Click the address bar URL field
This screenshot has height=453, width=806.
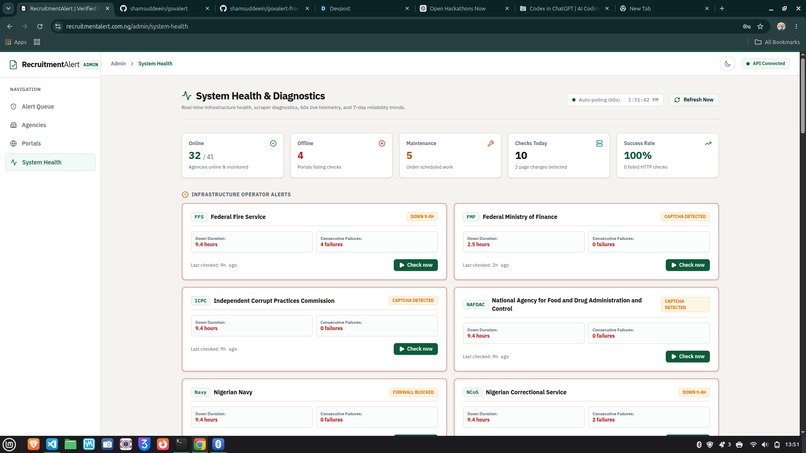click(396, 26)
